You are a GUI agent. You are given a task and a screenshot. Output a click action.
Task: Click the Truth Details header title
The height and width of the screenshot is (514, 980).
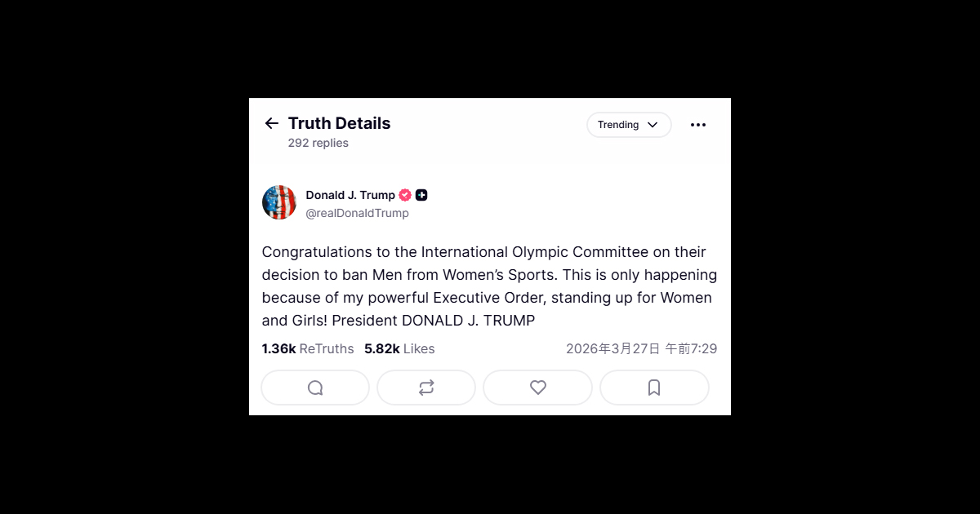pos(339,123)
